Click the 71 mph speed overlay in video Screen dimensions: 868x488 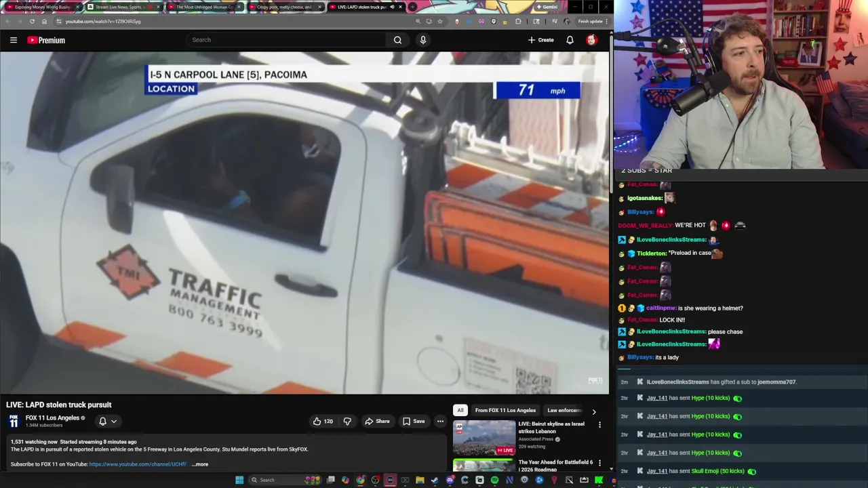(x=538, y=90)
